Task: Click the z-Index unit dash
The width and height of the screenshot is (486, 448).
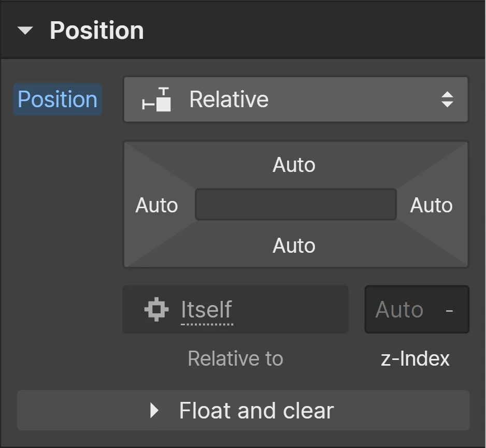Action: pos(449,310)
